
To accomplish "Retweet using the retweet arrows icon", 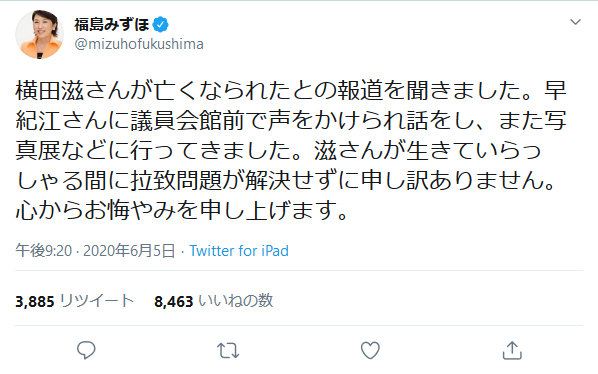I will pos(228,350).
